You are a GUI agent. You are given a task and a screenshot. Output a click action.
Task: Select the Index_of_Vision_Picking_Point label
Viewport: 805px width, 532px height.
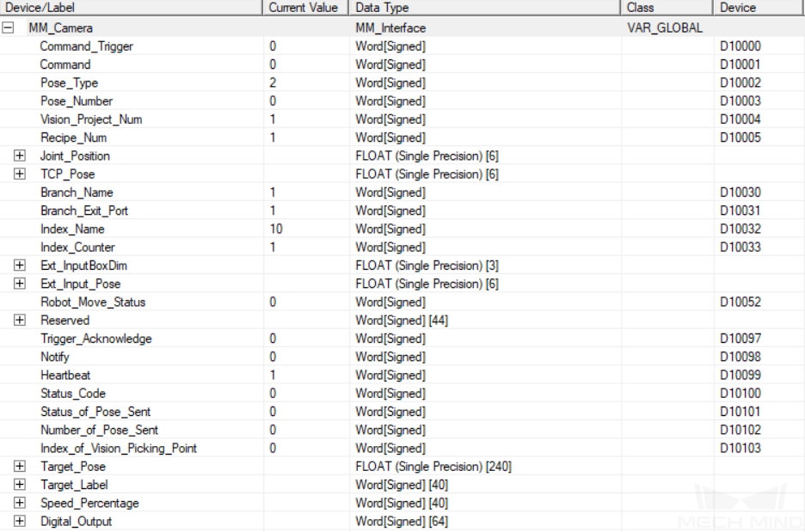pos(119,449)
